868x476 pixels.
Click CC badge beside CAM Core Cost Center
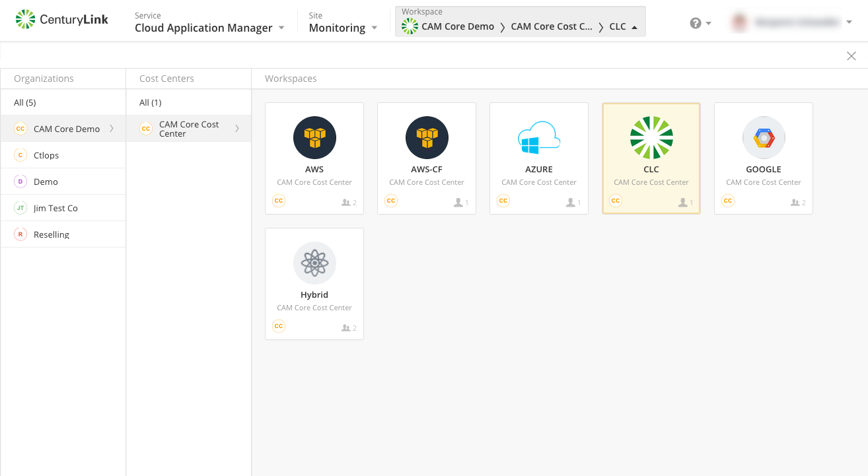146,129
